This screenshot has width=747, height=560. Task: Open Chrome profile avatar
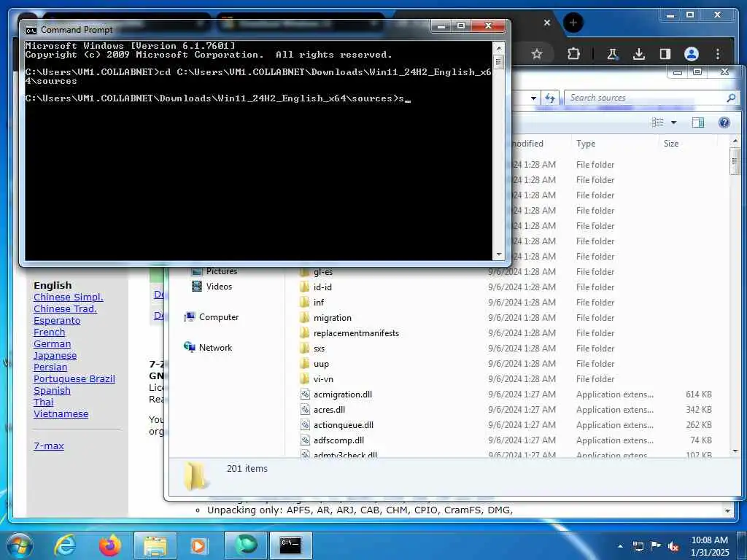(x=692, y=54)
